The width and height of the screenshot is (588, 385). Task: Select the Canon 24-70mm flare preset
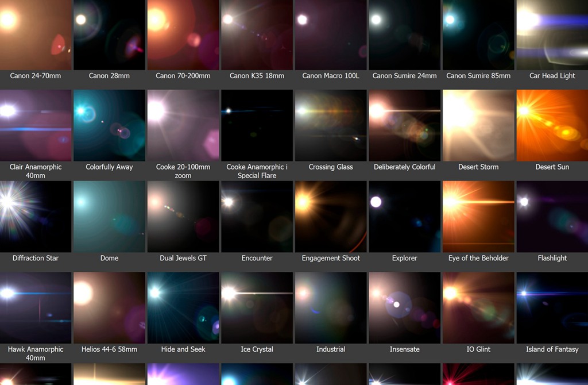click(x=36, y=35)
